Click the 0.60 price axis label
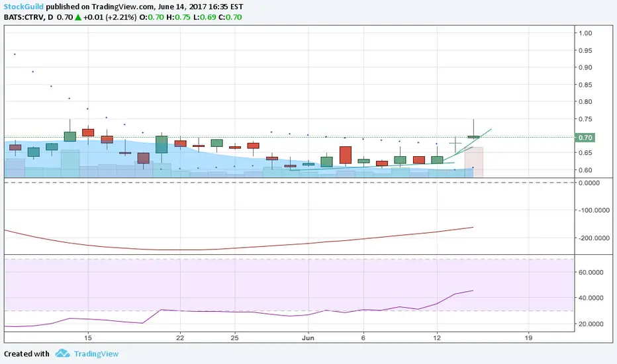Screen dimensions: 617x364 coord(585,170)
